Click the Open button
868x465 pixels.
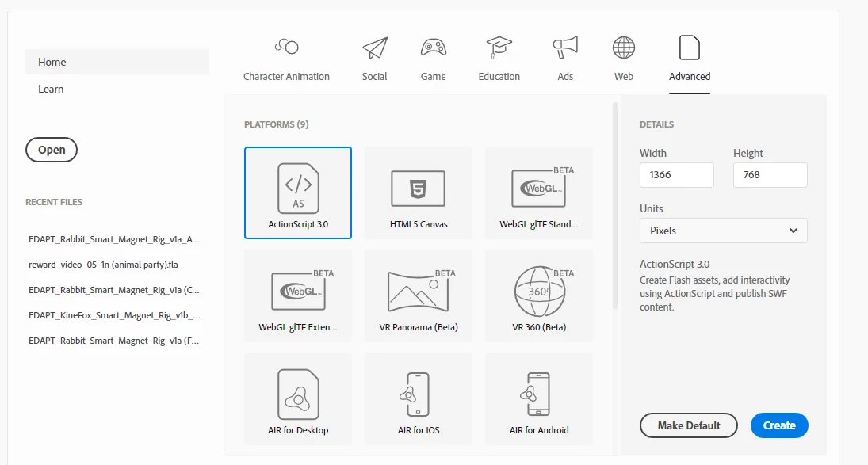pos(52,150)
